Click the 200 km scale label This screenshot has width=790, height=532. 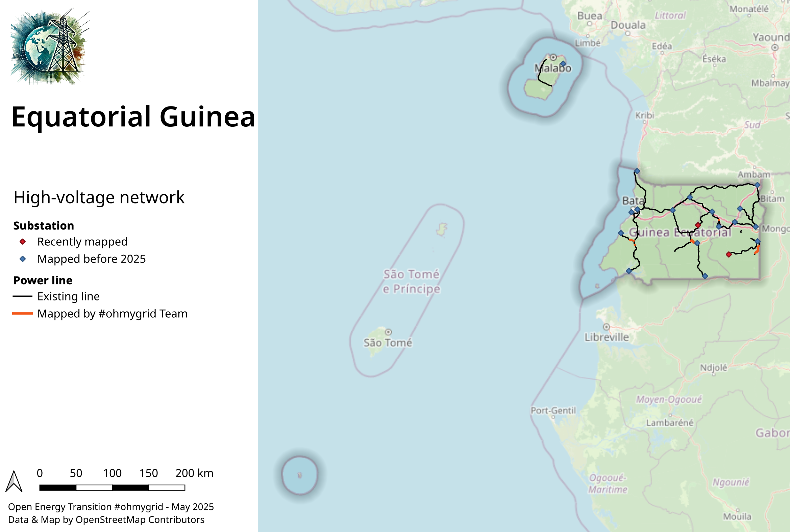[x=194, y=473]
